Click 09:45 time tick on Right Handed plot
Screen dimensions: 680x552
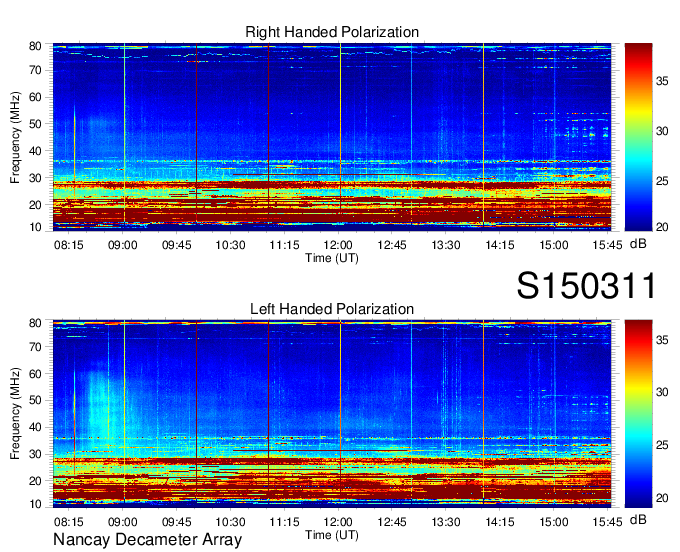pyautogui.click(x=177, y=245)
